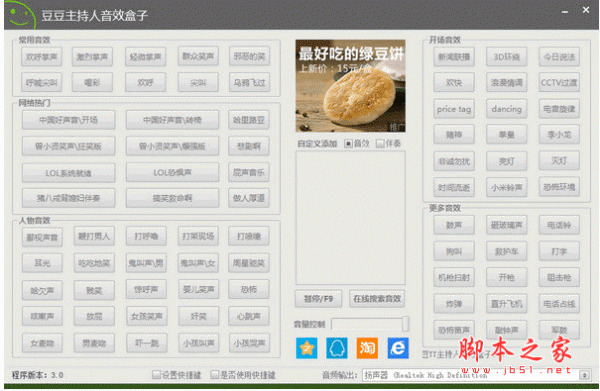
Task: Toggle the 是否使用快捷键 checkbox
Action: pyautogui.click(x=215, y=375)
